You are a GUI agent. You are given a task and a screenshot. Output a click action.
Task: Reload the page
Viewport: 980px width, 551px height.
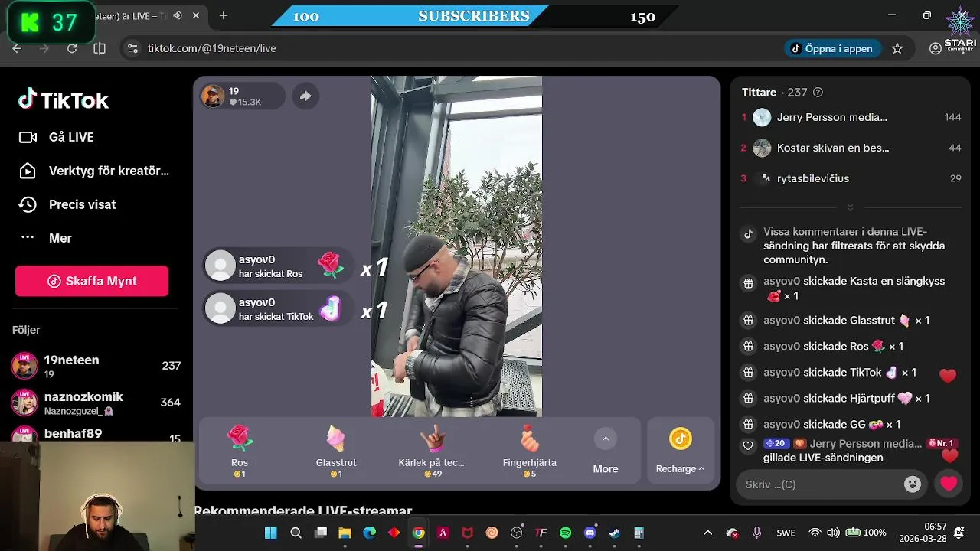click(72, 48)
